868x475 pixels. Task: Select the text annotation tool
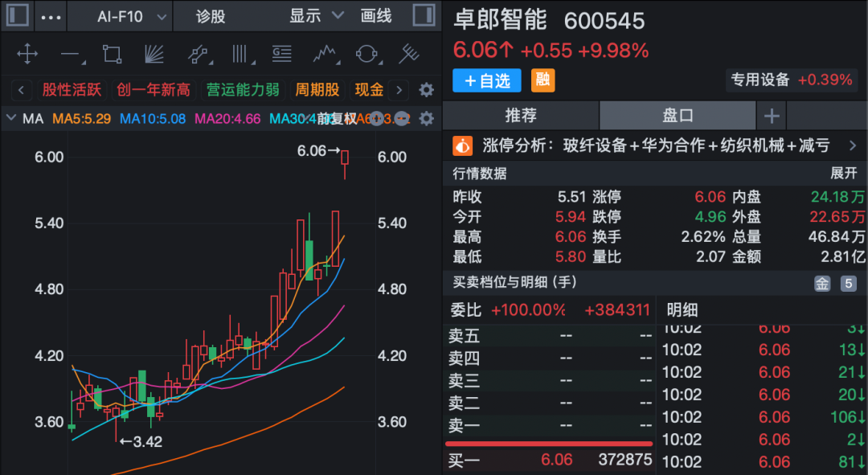click(282, 55)
